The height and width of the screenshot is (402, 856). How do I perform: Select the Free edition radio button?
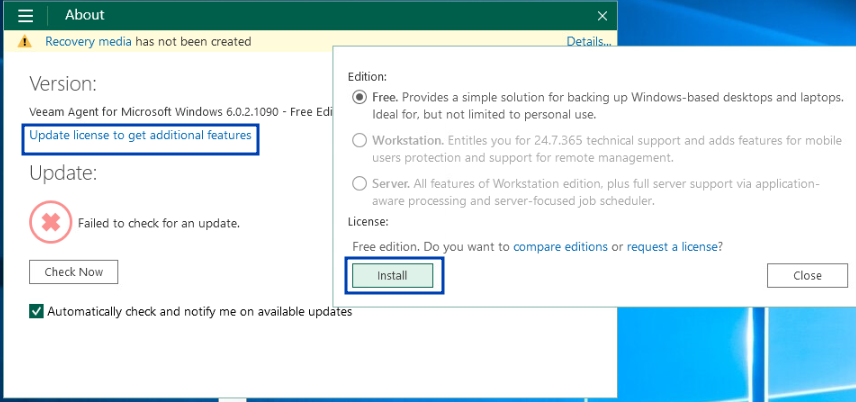359,97
